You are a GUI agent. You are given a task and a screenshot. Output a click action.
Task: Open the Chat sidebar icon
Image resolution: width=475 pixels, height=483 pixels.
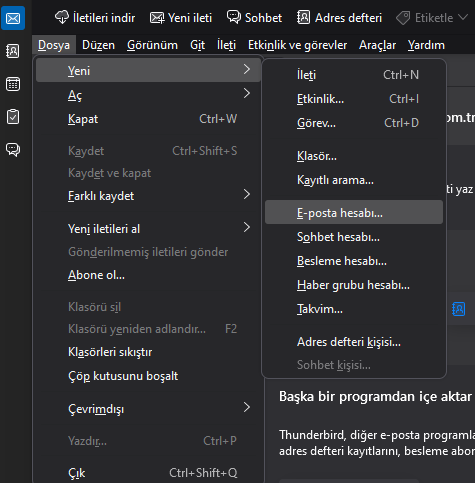[13, 149]
